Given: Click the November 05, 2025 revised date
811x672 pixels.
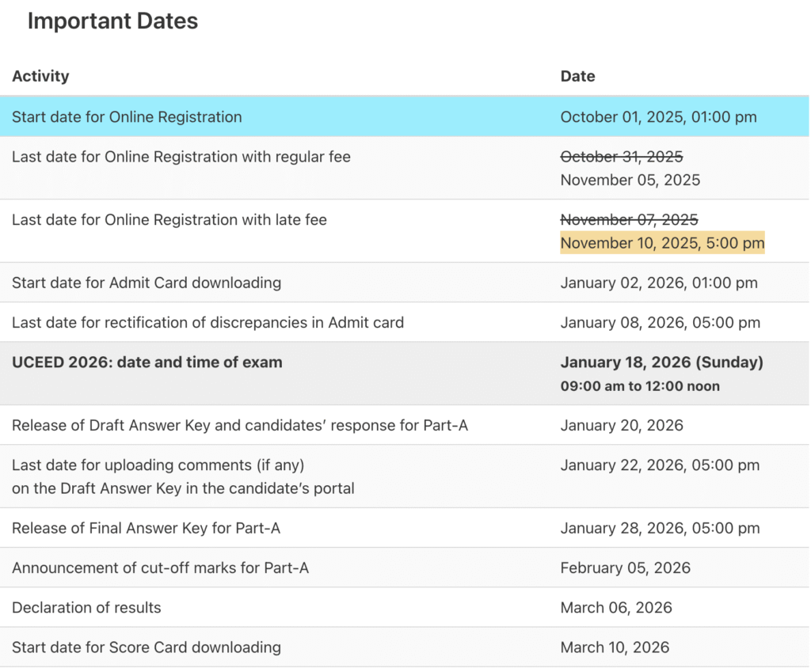Looking at the screenshot, I should 630,180.
